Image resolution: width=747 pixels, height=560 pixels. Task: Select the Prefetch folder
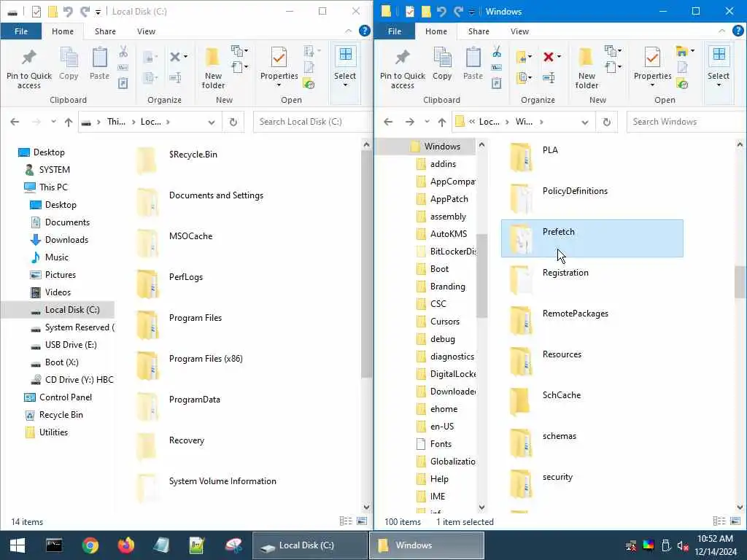(x=592, y=238)
